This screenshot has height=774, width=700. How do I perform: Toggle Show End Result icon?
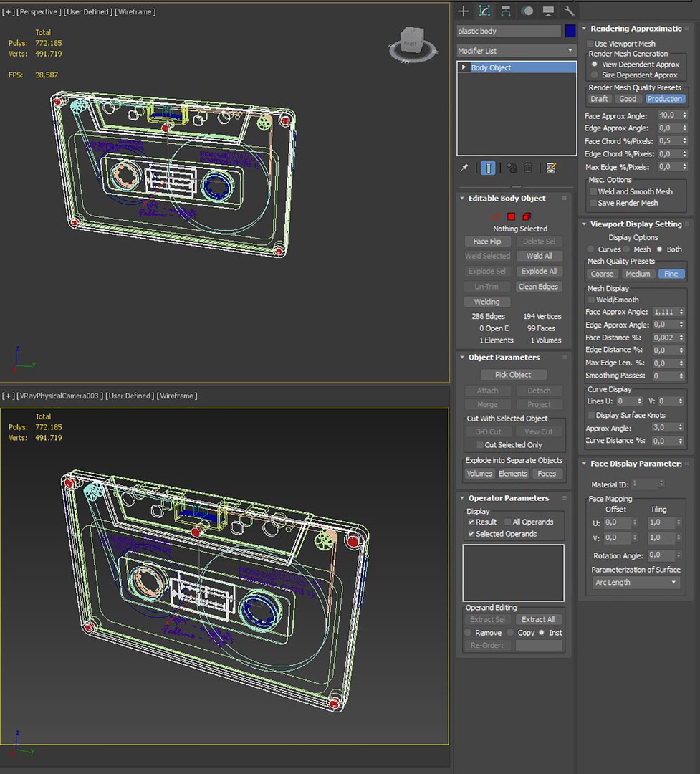[x=488, y=168]
